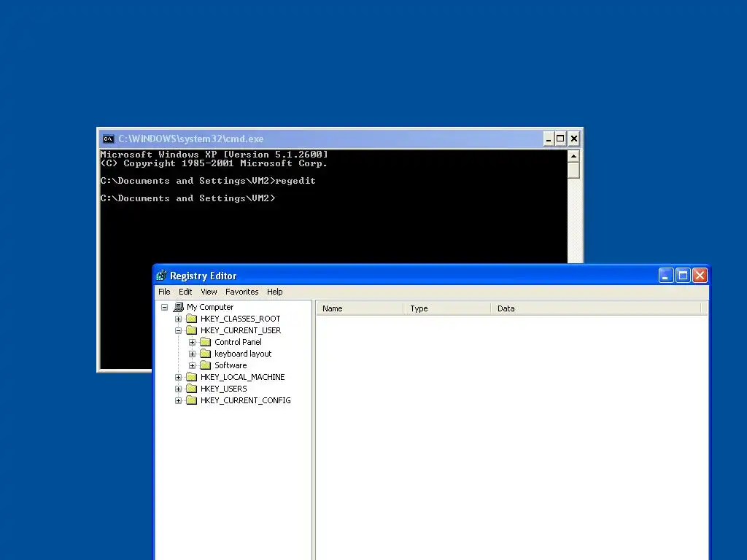
Task: Collapse the My Computer tree node
Action: point(164,307)
